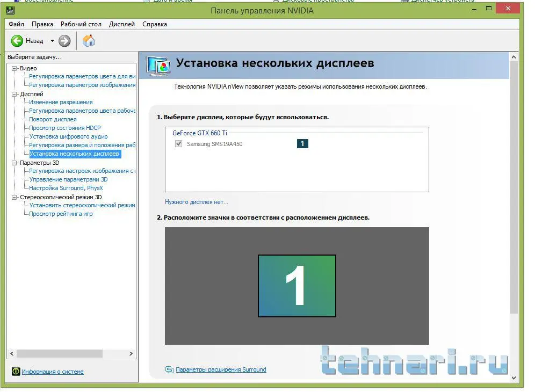Collapse the Видео tree group
The height and width of the screenshot is (392, 535).
(15, 68)
